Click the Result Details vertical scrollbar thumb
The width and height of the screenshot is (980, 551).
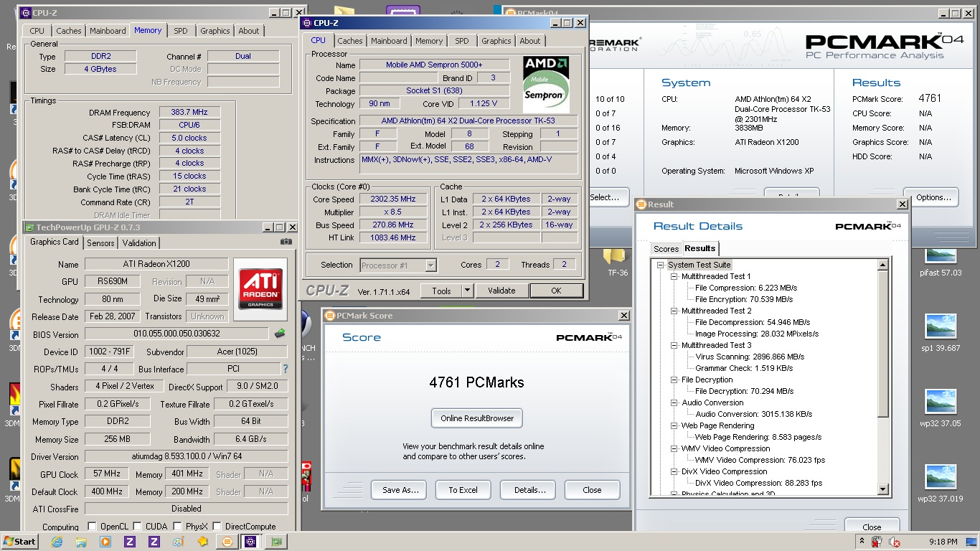click(x=883, y=343)
